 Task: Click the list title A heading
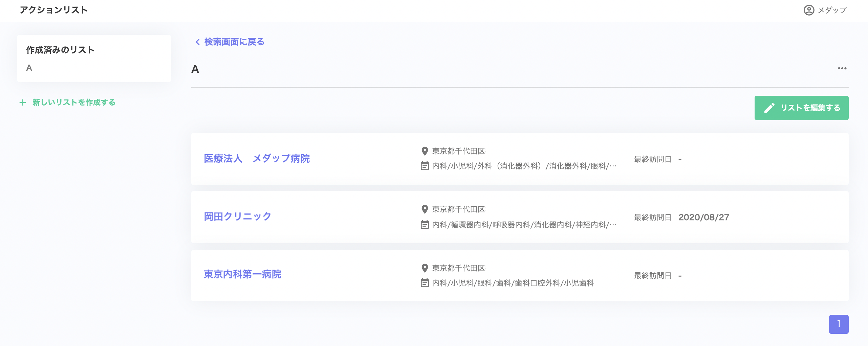point(195,69)
